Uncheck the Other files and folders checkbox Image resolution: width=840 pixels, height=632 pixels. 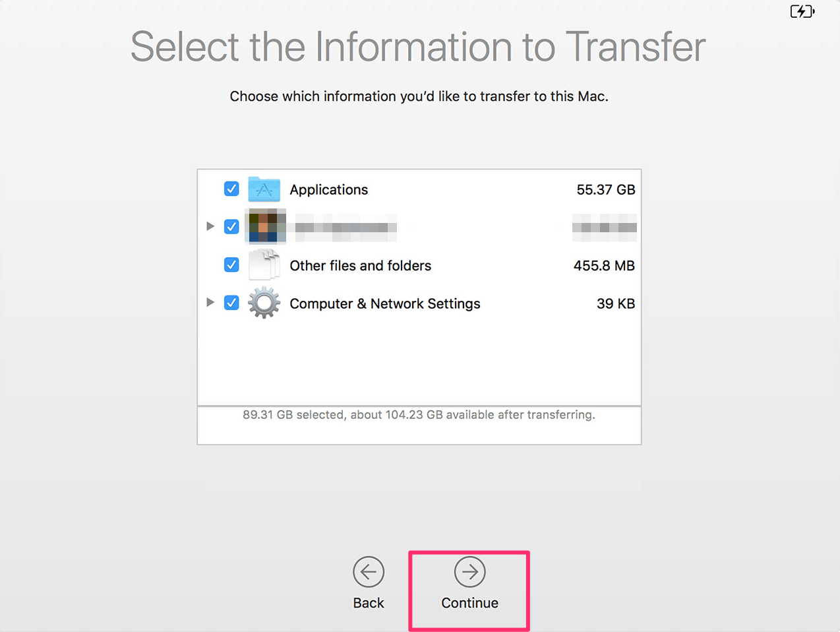point(231,265)
